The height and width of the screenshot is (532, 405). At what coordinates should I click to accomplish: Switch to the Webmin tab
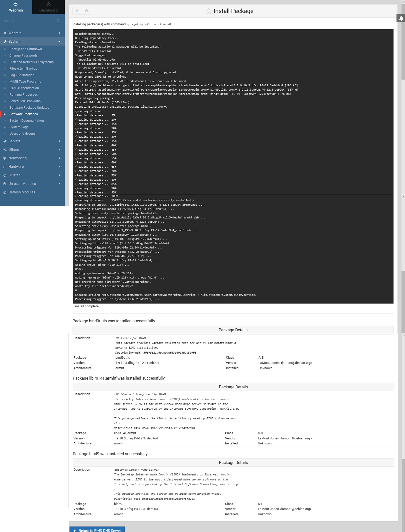point(16,7)
